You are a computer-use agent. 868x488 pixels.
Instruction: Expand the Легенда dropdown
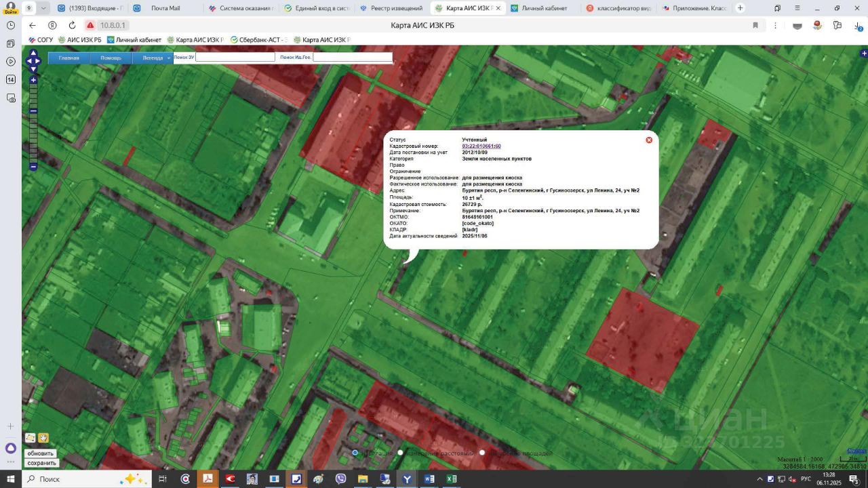[153, 58]
